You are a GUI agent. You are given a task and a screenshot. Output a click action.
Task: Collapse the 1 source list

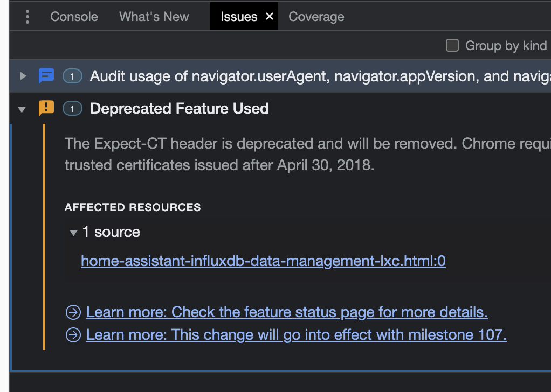coord(73,232)
